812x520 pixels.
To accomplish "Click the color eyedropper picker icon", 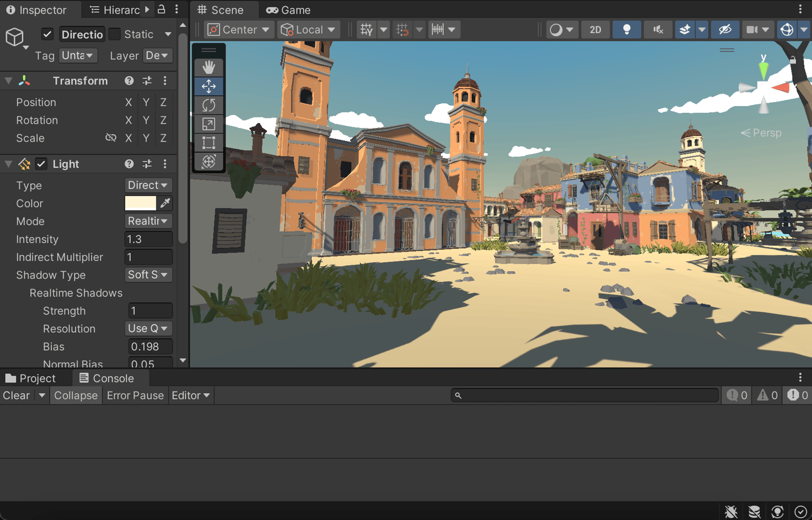I will coord(165,203).
